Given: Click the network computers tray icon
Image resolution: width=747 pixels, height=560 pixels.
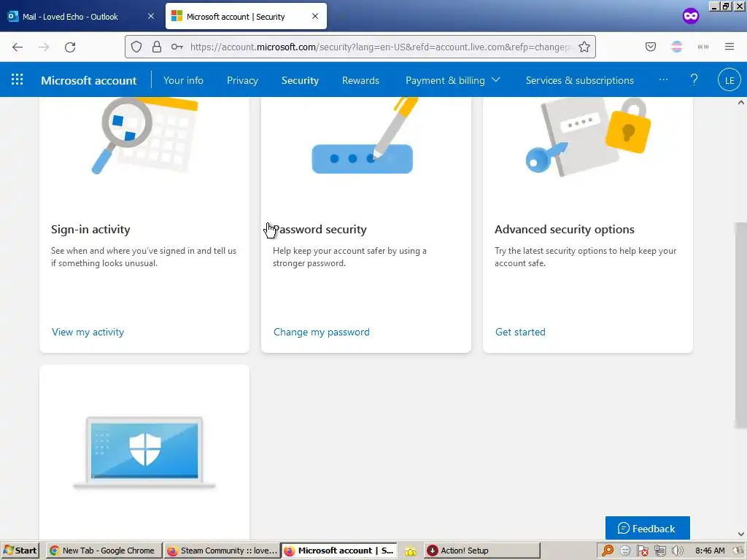Looking at the screenshot, I should point(659,551).
